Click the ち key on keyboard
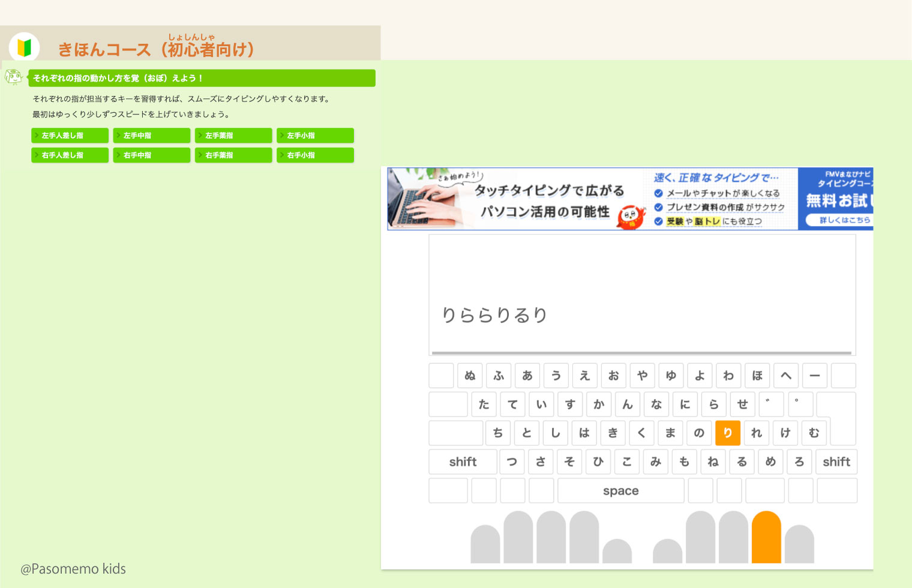This screenshot has height=588, width=912. point(498,433)
